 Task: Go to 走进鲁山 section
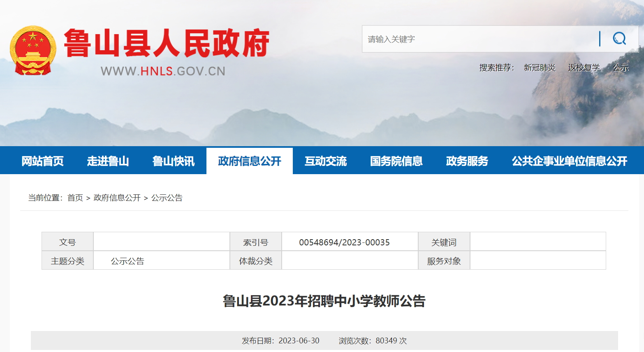[x=108, y=161]
